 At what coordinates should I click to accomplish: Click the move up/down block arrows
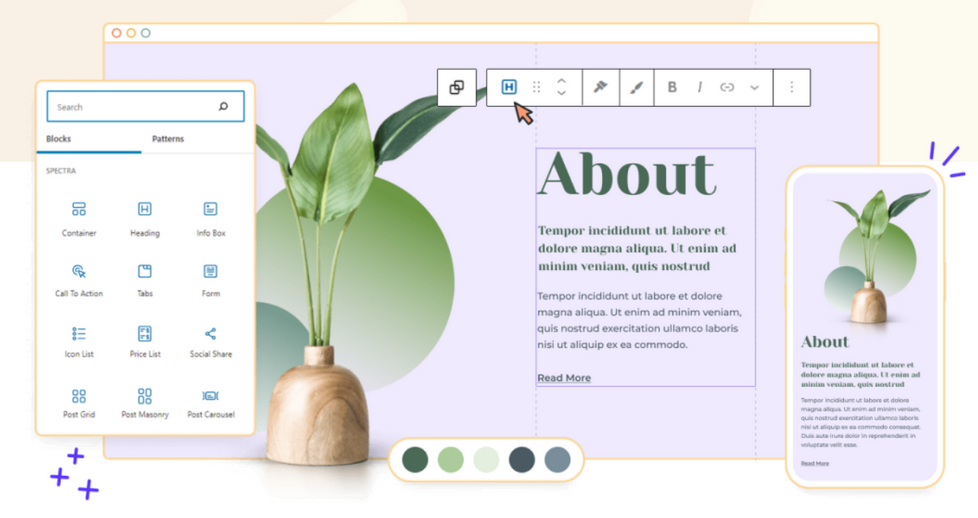tap(561, 88)
